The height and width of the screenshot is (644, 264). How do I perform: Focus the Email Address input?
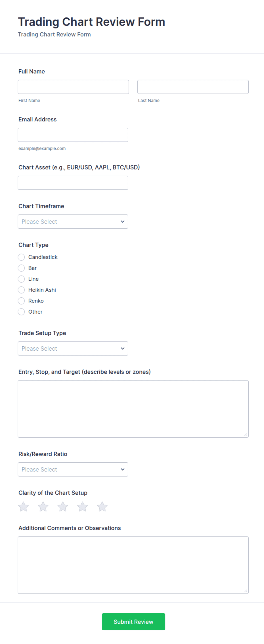click(73, 135)
